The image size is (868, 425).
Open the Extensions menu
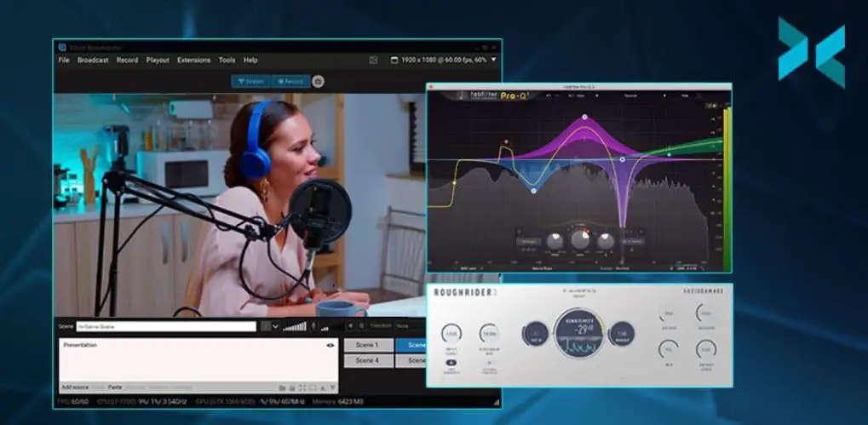[x=193, y=60]
